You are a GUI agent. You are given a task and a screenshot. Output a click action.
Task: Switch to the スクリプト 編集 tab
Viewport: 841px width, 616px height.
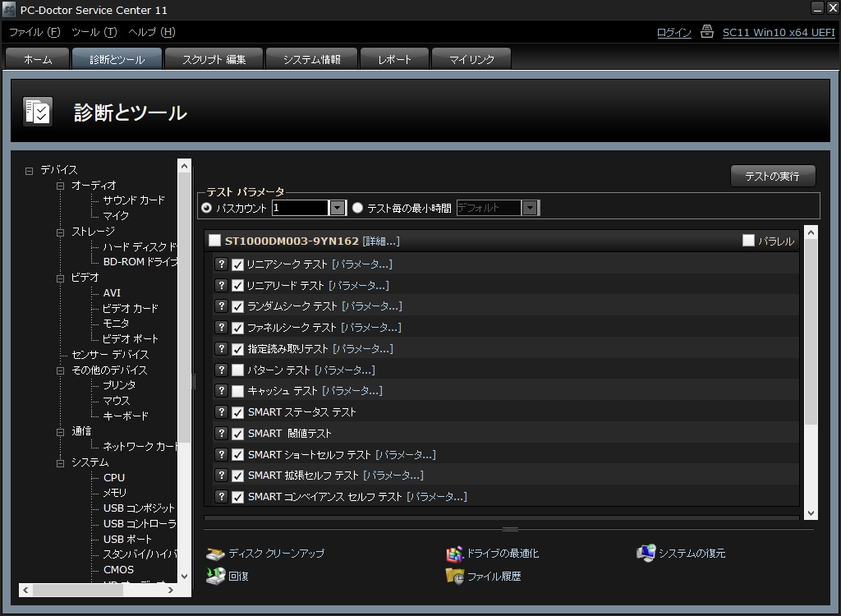[x=214, y=59]
